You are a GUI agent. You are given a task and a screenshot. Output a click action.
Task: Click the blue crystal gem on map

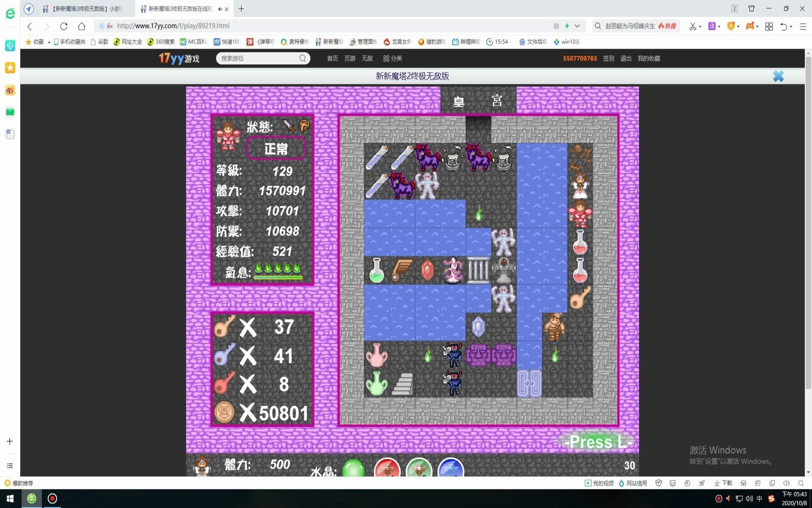(x=478, y=327)
